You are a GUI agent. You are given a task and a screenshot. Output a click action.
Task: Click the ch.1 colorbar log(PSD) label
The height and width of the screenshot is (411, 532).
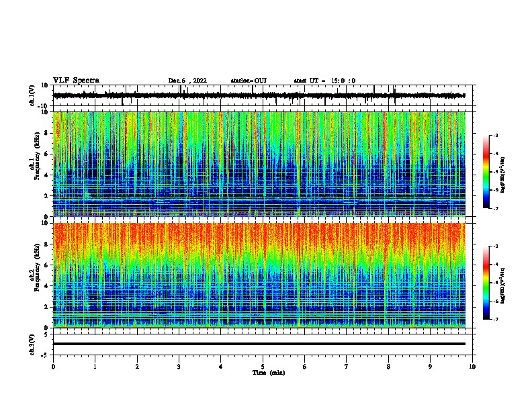click(x=502, y=175)
